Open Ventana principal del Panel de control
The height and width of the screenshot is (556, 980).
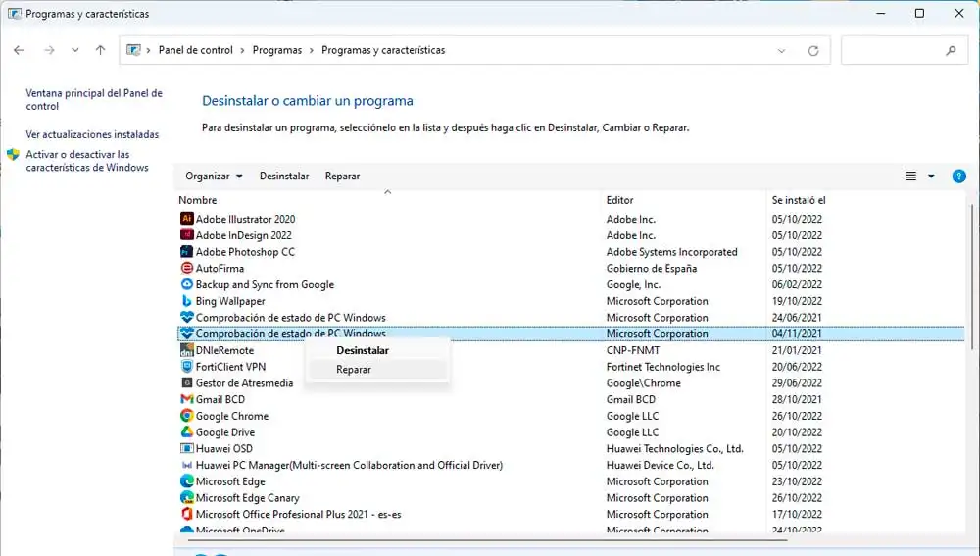tap(94, 99)
